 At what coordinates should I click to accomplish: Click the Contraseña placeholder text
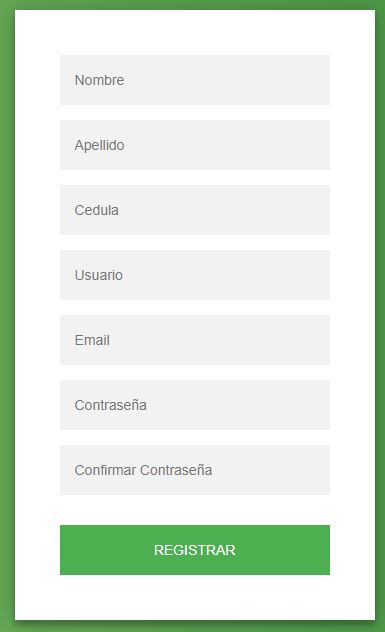point(110,405)
